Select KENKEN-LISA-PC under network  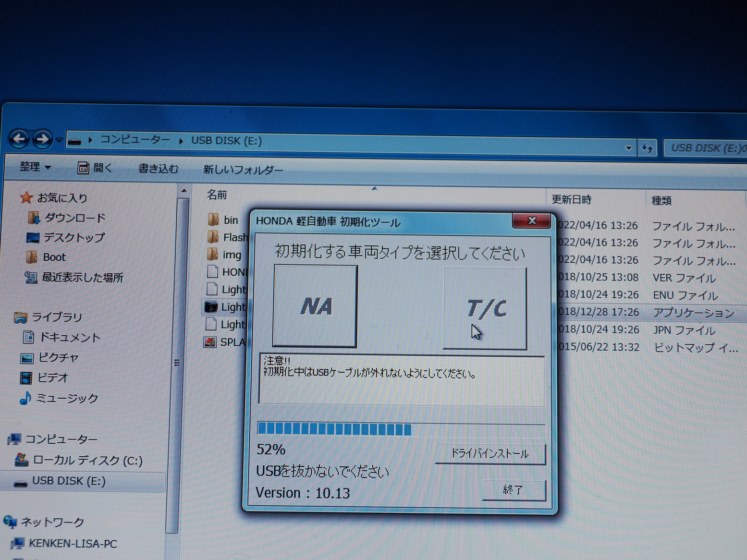[x=64, y=543]
